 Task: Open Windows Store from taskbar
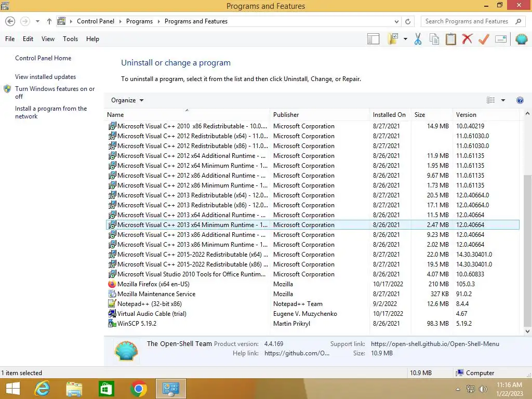click(106, 389)
